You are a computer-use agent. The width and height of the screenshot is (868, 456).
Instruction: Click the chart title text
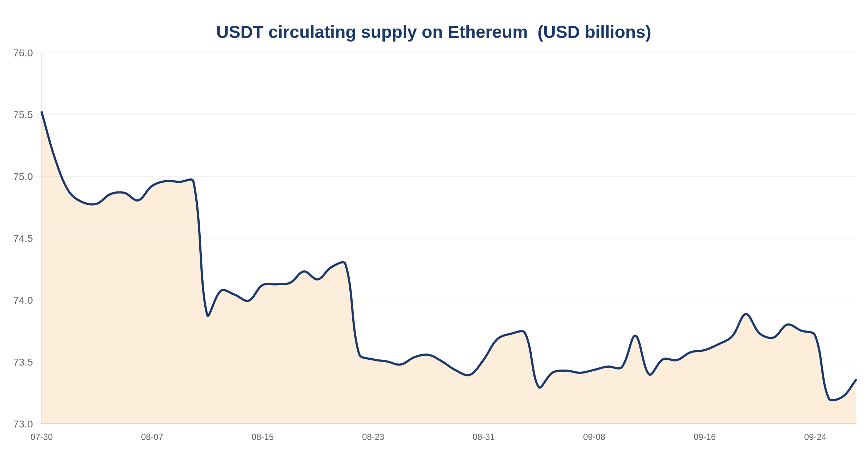tap(434, 32)
